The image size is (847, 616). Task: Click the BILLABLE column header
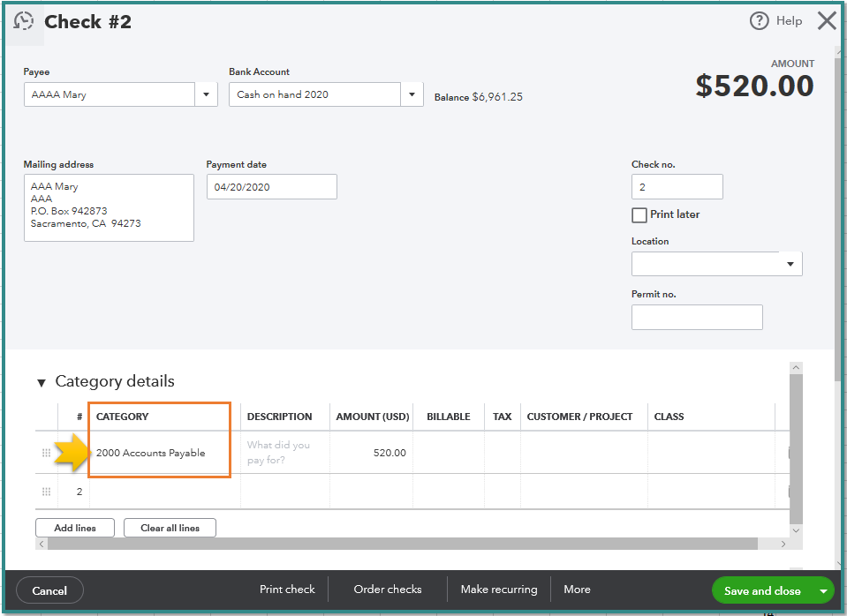[x=449, y=417]
